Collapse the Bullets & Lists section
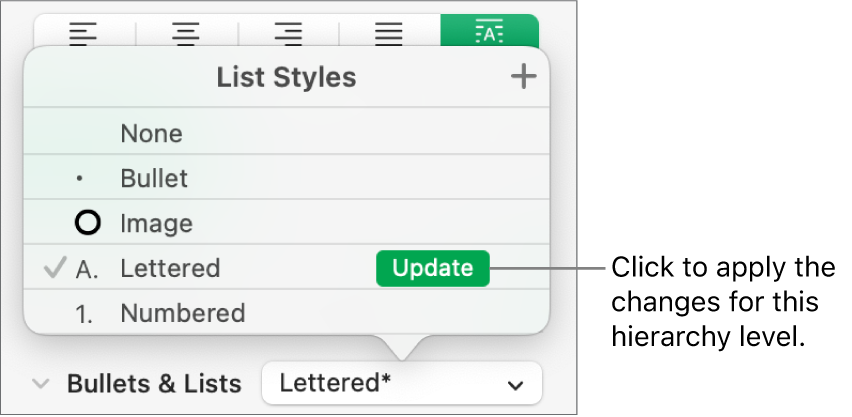 (41, 384)
